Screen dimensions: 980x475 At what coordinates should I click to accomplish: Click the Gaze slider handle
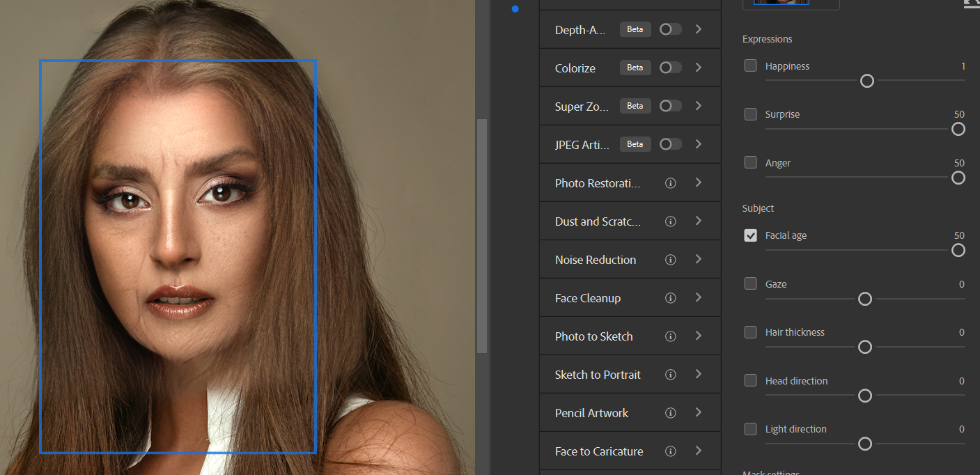coord(865,299)
